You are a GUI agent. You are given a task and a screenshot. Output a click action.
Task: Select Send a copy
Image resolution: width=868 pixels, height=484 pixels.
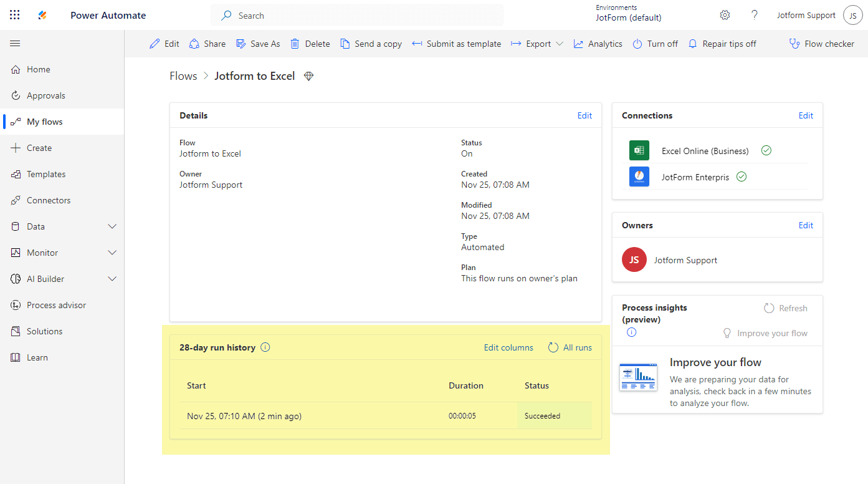coord(371,44)
